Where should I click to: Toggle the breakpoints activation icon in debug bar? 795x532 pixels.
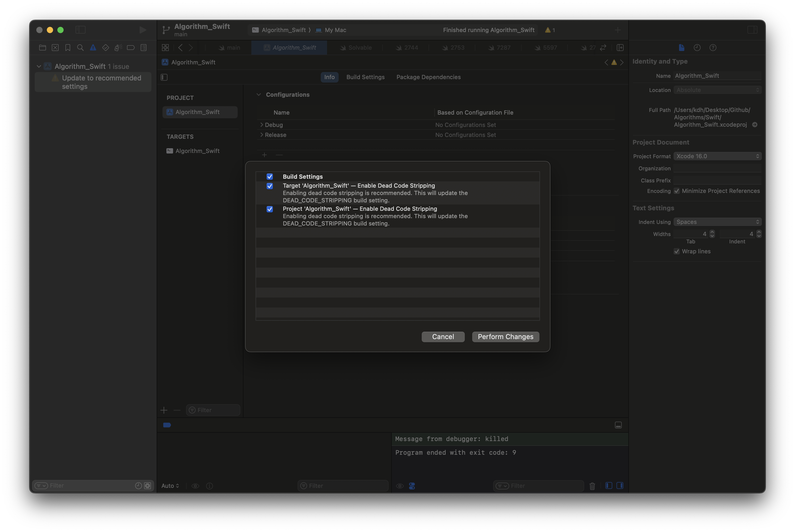[x=167, y=425]
